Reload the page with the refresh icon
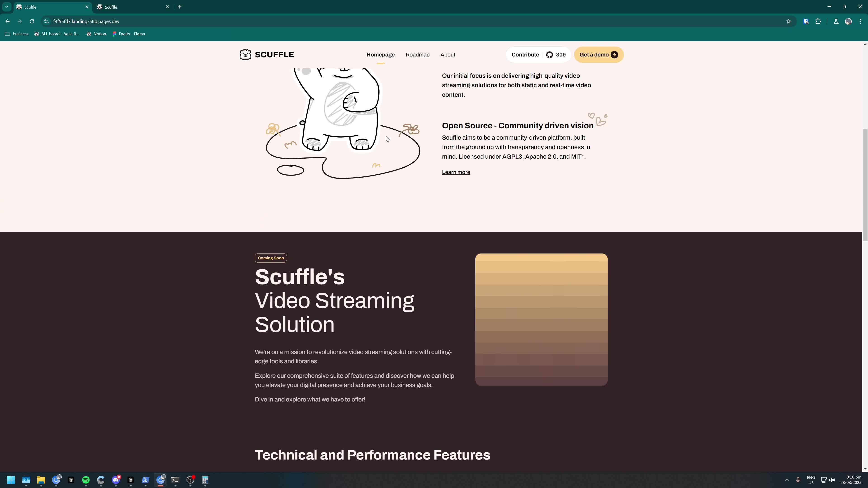The width and height of the screenshot is (868, 488). point(32,21)
